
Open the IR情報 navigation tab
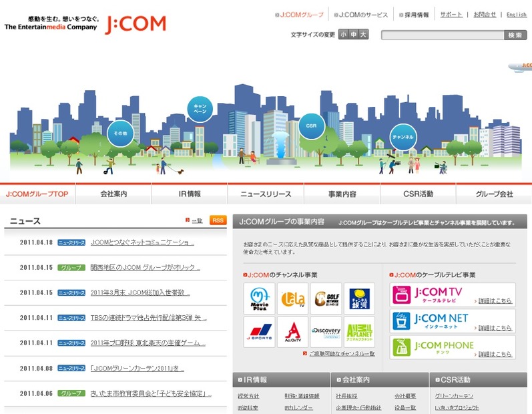pos(190,194)
